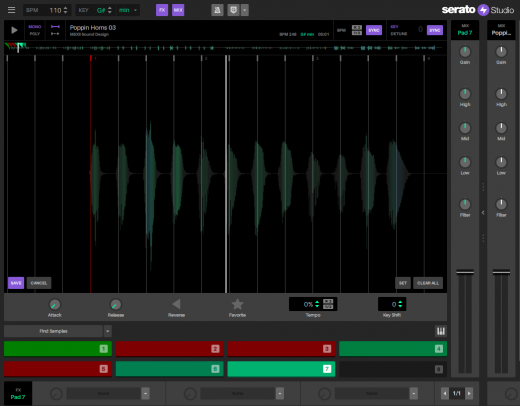Click the quantize shield icon

(233, 10)
